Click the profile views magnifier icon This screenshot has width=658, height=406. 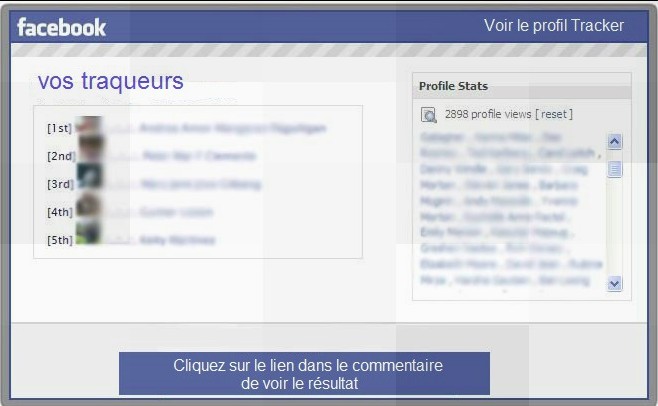coord(428,115)
